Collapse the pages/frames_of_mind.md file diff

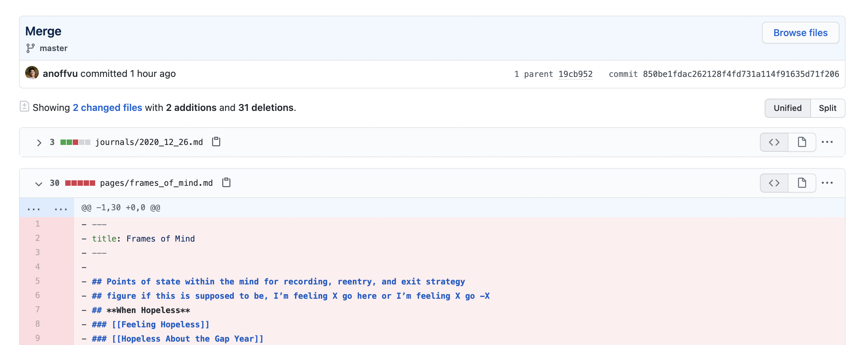39,183
